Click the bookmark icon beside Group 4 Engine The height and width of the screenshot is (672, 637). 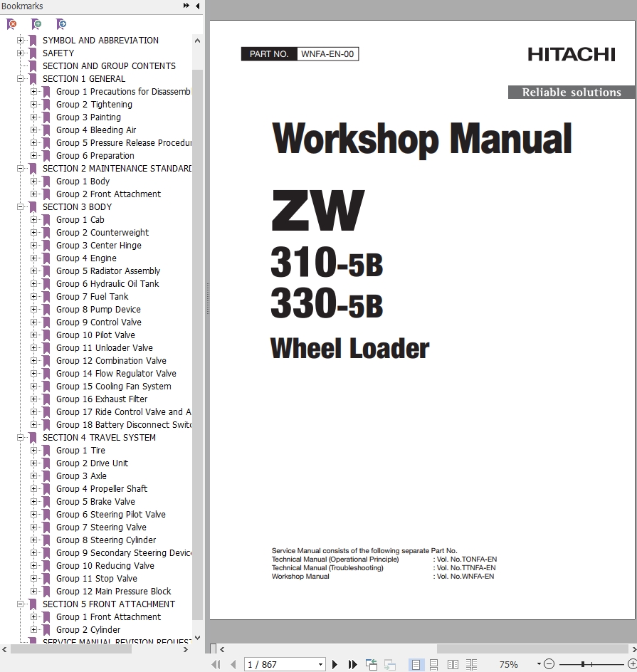[47, 258]
